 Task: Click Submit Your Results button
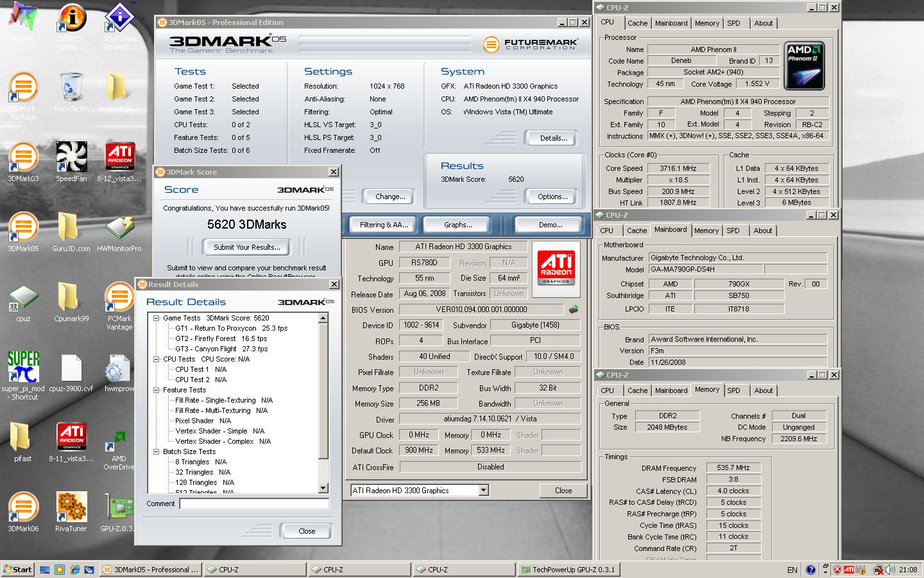[x=246, y=247]
